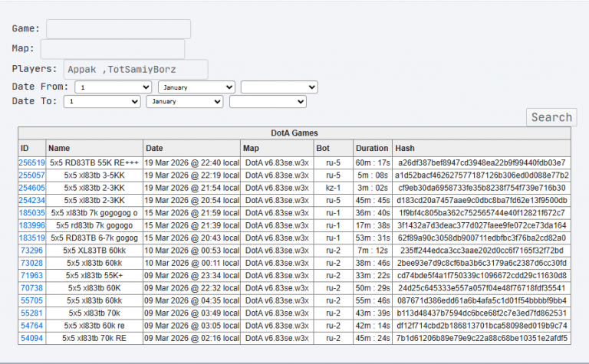Follow the 254605 game link

pyautogui.click(x=32, y=188)
